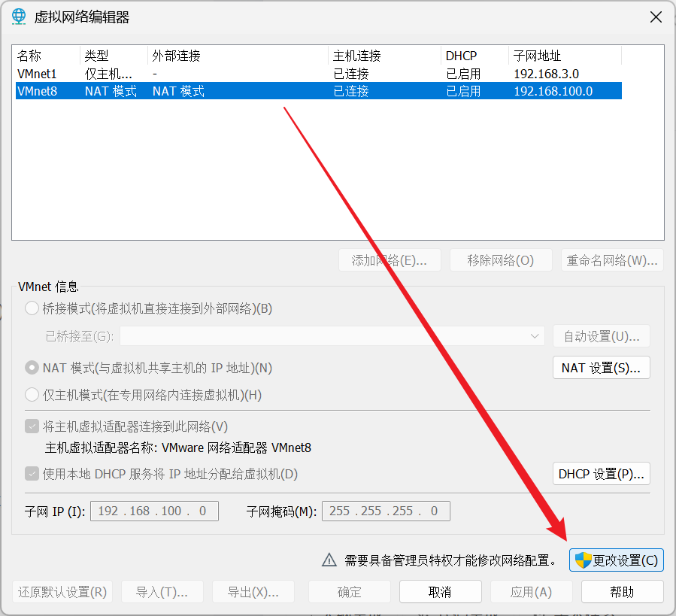Click the Restore Defaults (还原默认设置) button
This screenshot has height=616, width=676.
point(62,592)
